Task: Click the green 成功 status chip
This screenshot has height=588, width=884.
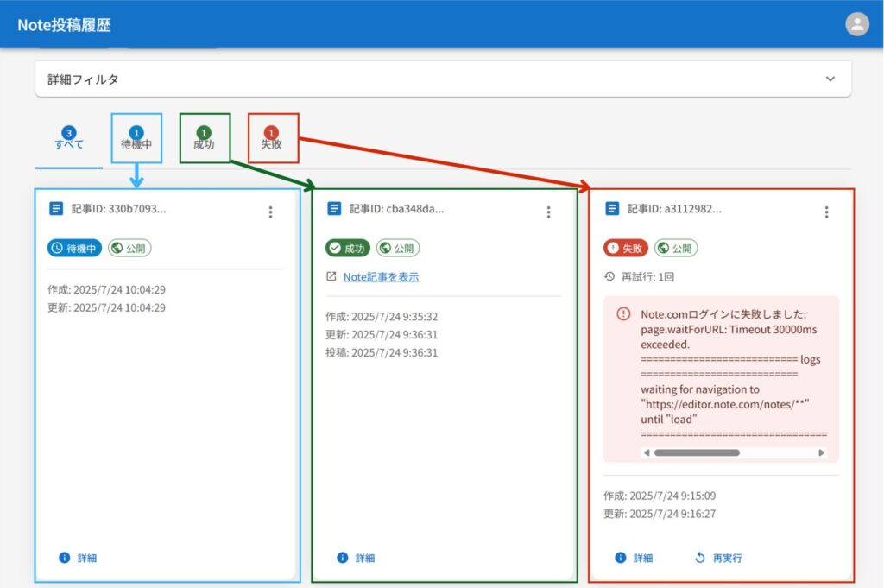Action: 347,249
